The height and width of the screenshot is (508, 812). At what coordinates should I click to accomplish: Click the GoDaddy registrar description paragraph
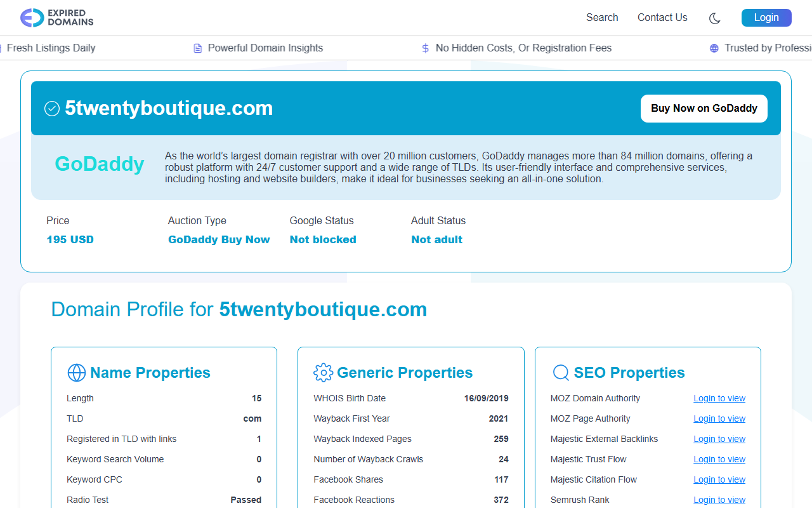point(459,168)
